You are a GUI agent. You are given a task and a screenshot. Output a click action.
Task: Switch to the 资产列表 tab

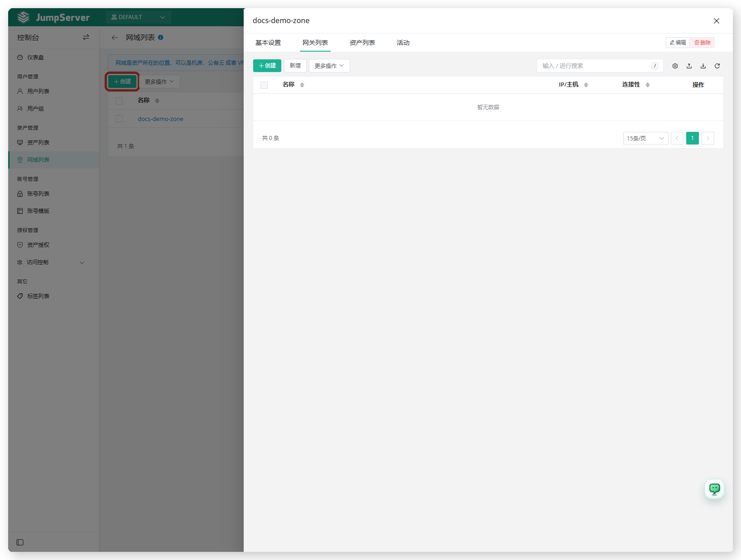tap(362, 43)
